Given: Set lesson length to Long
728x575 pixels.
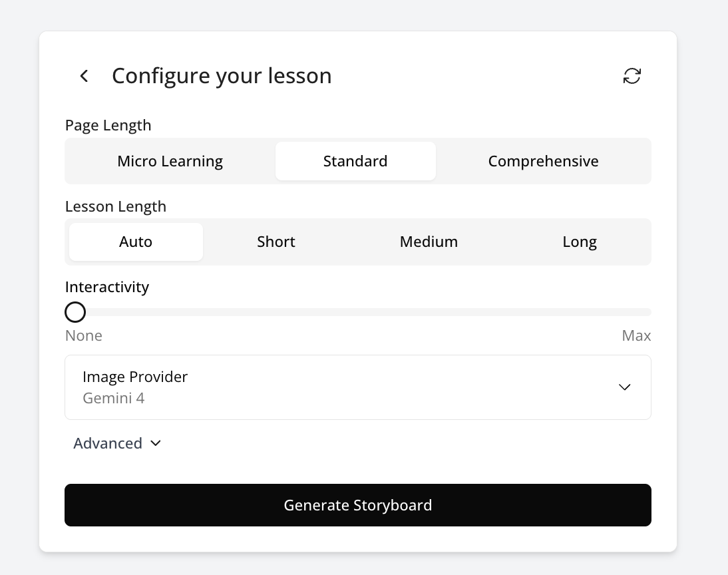Looking at the screenshot, I should (x=580, y=242).
